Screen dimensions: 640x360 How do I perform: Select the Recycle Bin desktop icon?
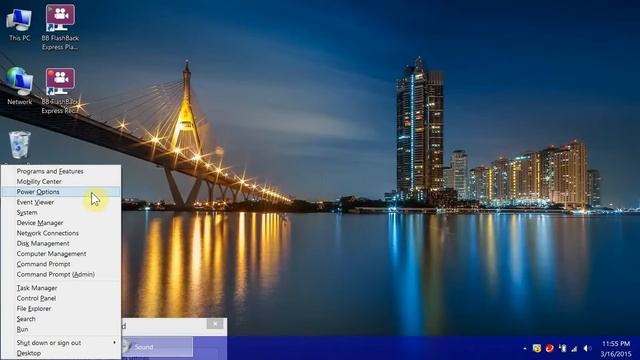(x=19, y=146)
